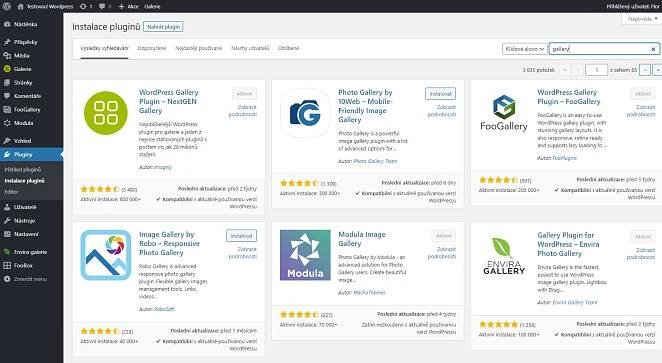The height and width of the screenshot is (363, 662).
Task: Open the Klíčové slovo search type dropdown
Action: click(x=525, y=49)
